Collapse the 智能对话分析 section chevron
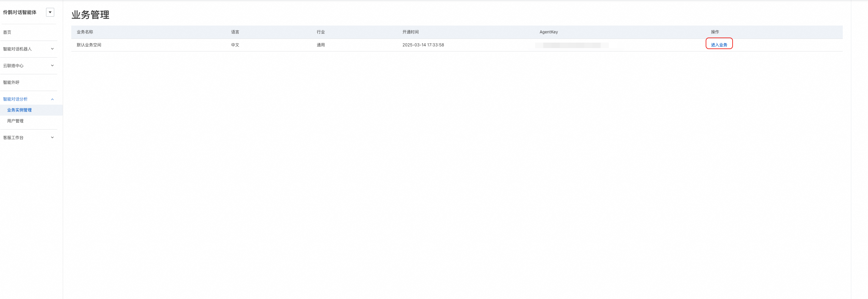 [52, 99]
